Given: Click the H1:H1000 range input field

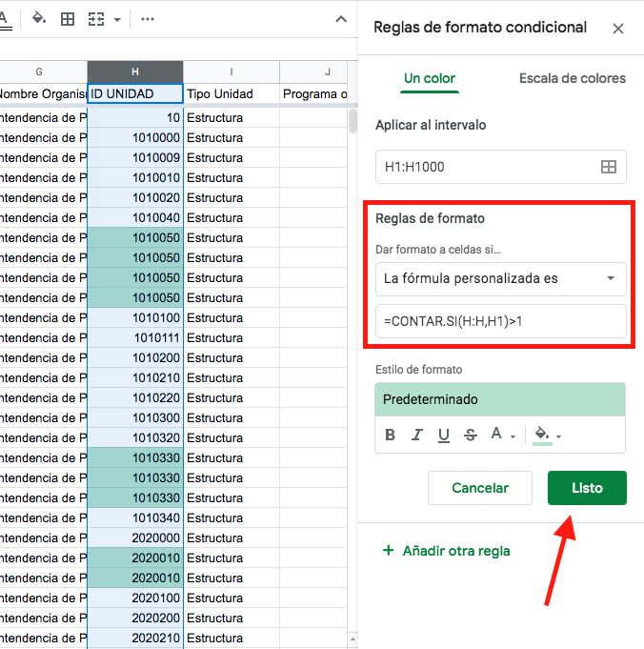Looking at the screenshot, I should (500, 167).
